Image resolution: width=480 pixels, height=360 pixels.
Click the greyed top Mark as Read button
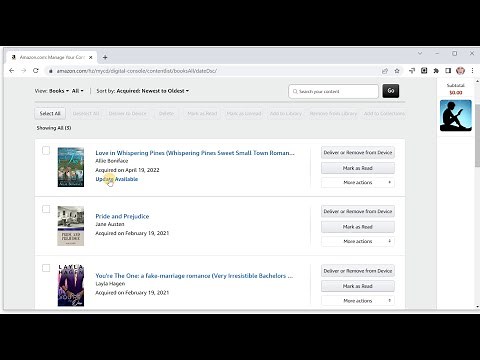click(202, 113)
